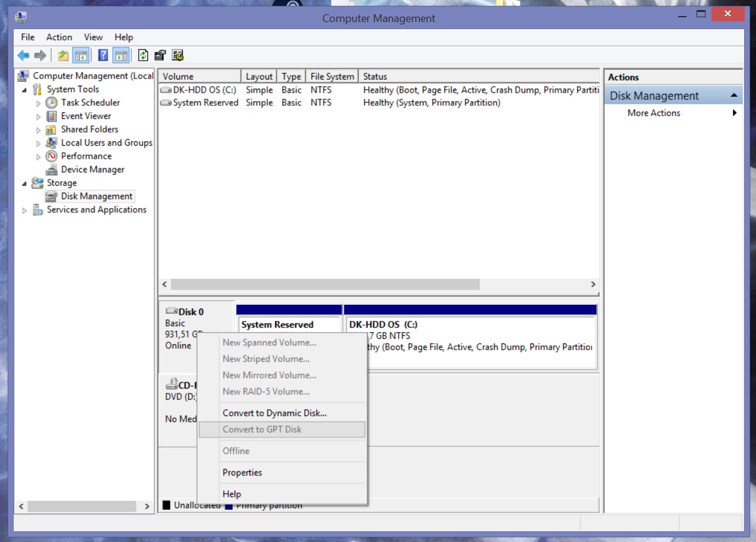The image size is (756, 542).
Task: Click the rightmost toolbar icon with yellow gear
Action: 178,56
